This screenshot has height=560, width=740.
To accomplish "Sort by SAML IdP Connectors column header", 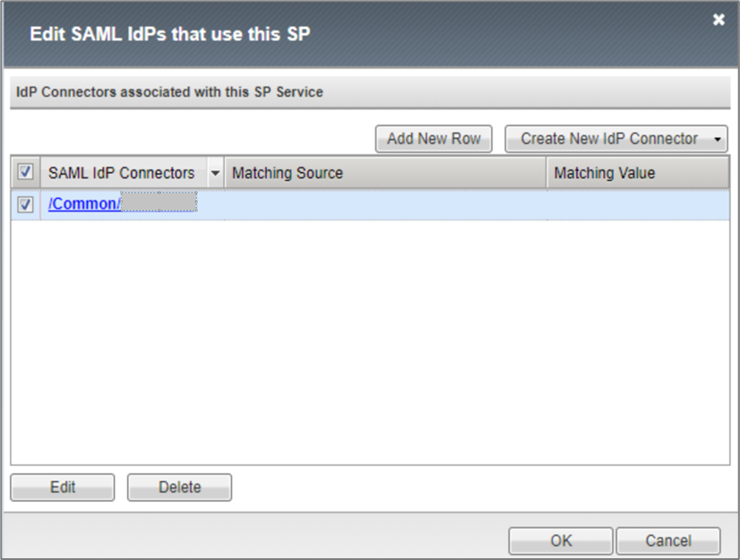I will [121, 173].
